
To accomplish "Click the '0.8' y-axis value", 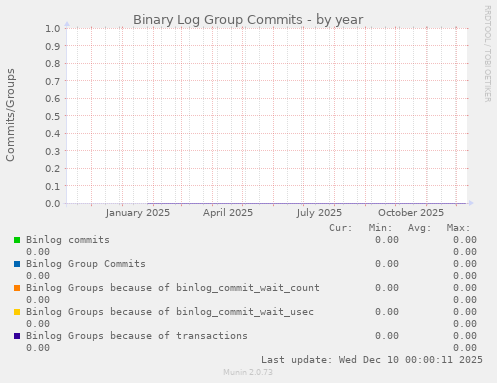I will coord(53,63).
